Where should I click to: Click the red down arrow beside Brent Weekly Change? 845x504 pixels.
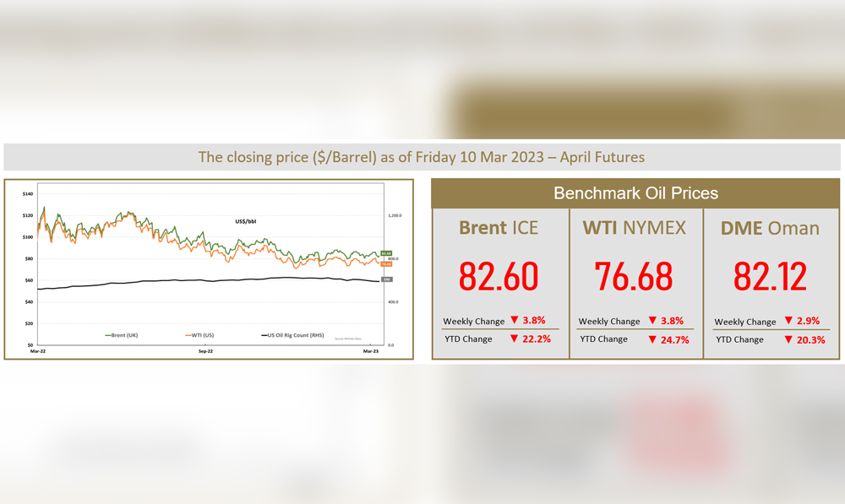click(513, 321)
